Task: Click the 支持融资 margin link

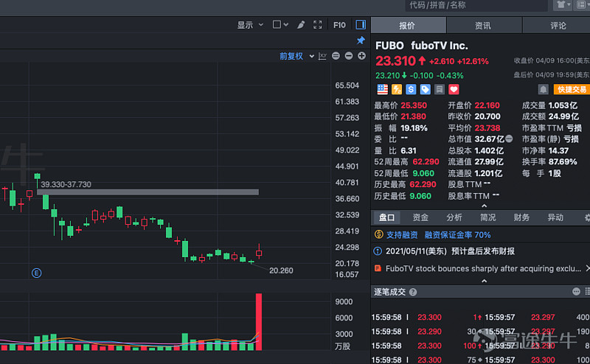Action: tap(402, 235)
